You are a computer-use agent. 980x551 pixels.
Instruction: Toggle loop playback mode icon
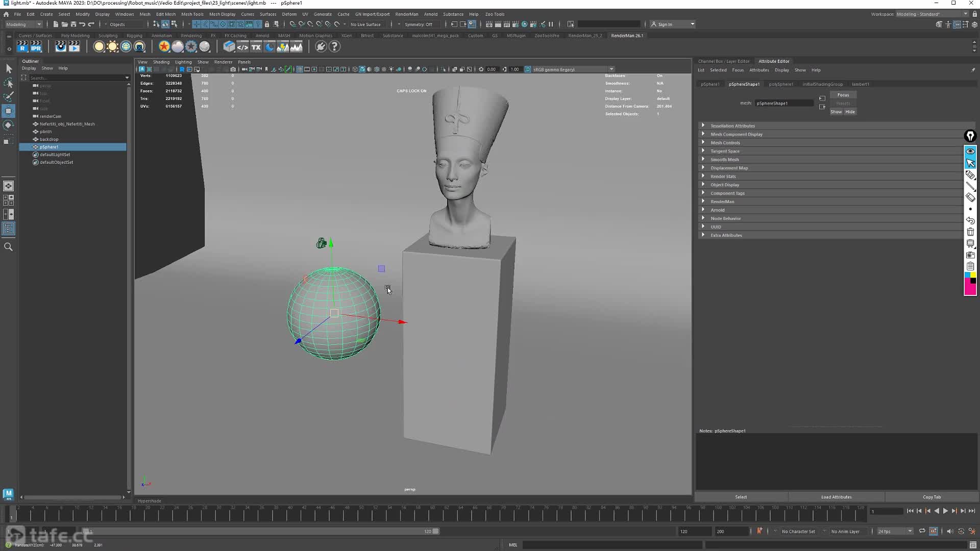tap(922, 531)
